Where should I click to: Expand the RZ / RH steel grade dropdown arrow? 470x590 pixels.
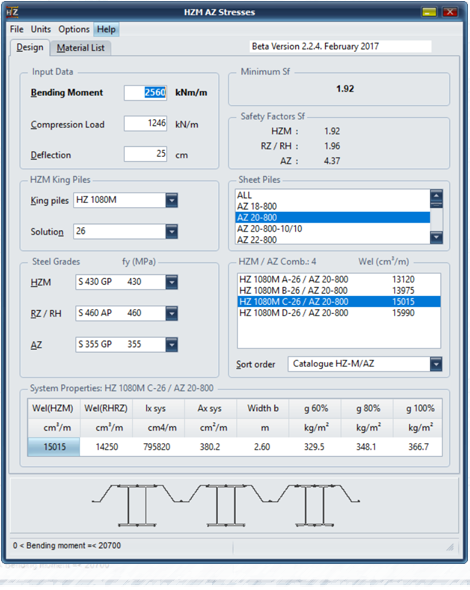click(x=172, y=313)
